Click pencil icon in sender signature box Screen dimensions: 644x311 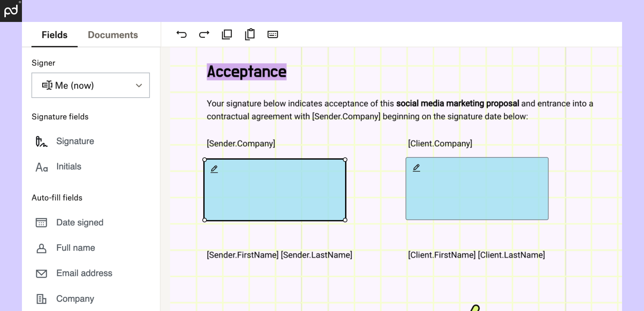(x=214, y=169)
